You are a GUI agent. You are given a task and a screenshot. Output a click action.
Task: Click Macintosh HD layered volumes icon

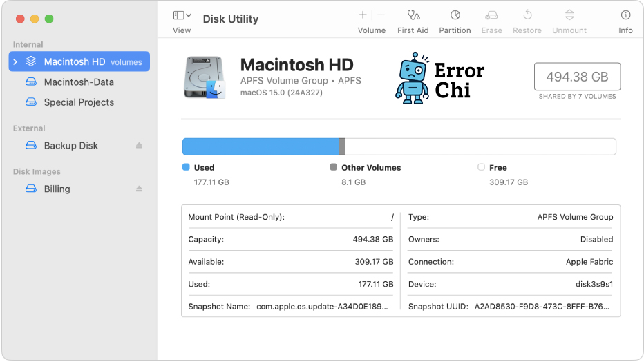click(31, 61)
